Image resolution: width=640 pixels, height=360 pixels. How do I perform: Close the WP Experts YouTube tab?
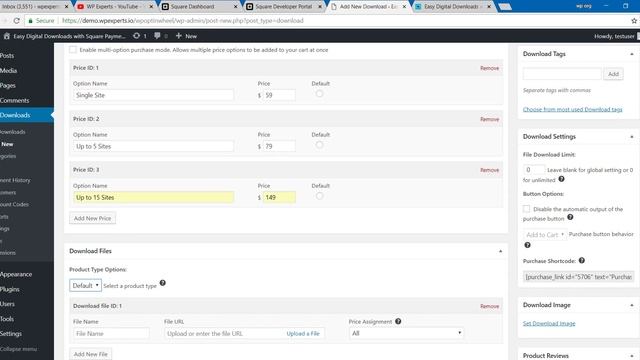click(x=151, y=7)
